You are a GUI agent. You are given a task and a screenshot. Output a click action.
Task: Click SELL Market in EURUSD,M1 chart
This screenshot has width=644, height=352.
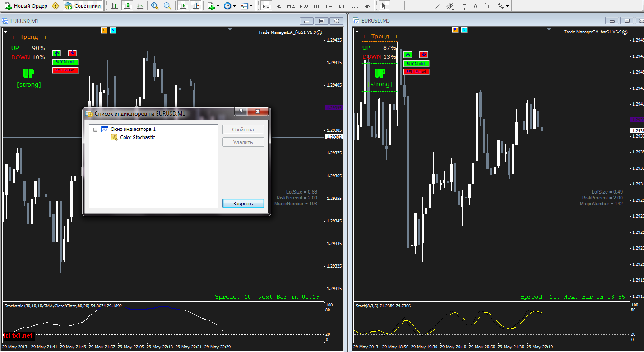click(65, 70)
